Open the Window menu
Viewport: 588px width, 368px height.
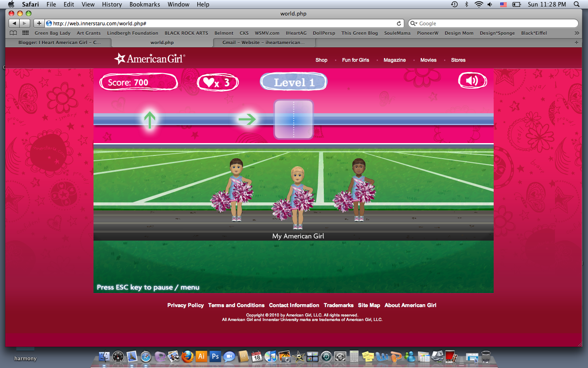(x=178, y=4)
